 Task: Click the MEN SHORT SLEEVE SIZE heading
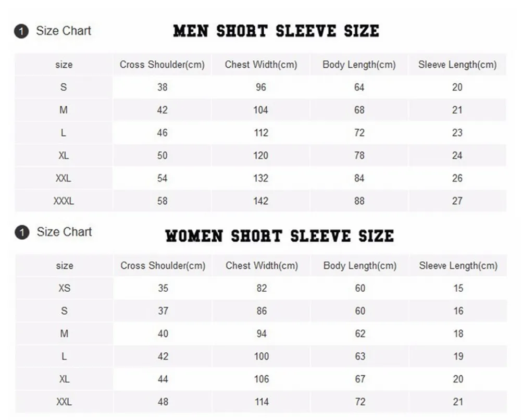tap(276, 31)
